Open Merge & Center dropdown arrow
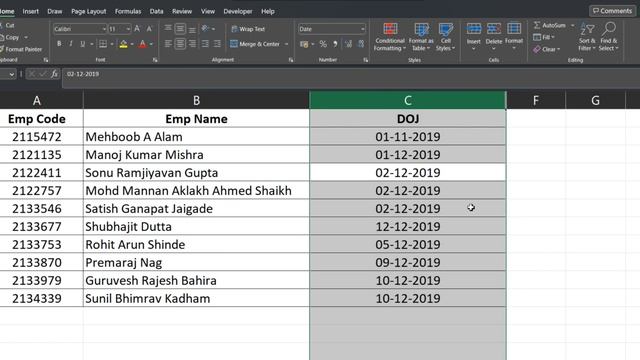This screenshot has height=360, width=640. coord(287,44)
